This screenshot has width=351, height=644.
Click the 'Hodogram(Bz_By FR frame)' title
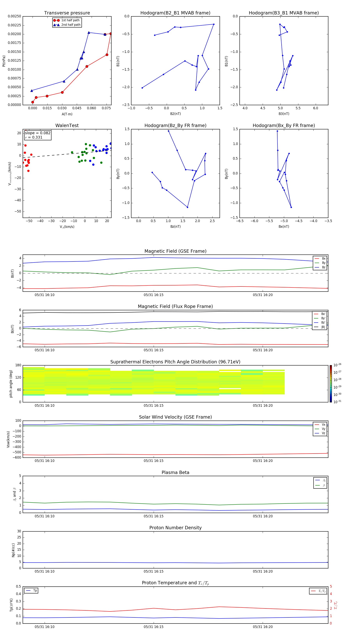point(175,125)
